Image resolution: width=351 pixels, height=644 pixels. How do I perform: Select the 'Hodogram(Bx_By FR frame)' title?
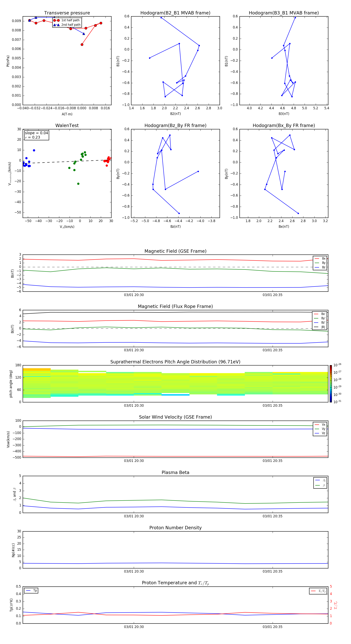click(284, 125)
